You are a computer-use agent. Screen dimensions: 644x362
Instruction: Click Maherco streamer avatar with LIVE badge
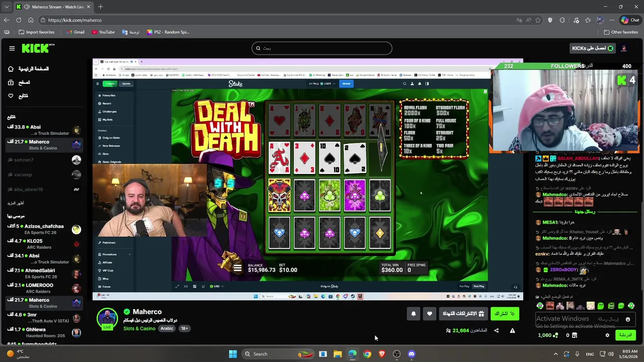[x=107, y=319]
